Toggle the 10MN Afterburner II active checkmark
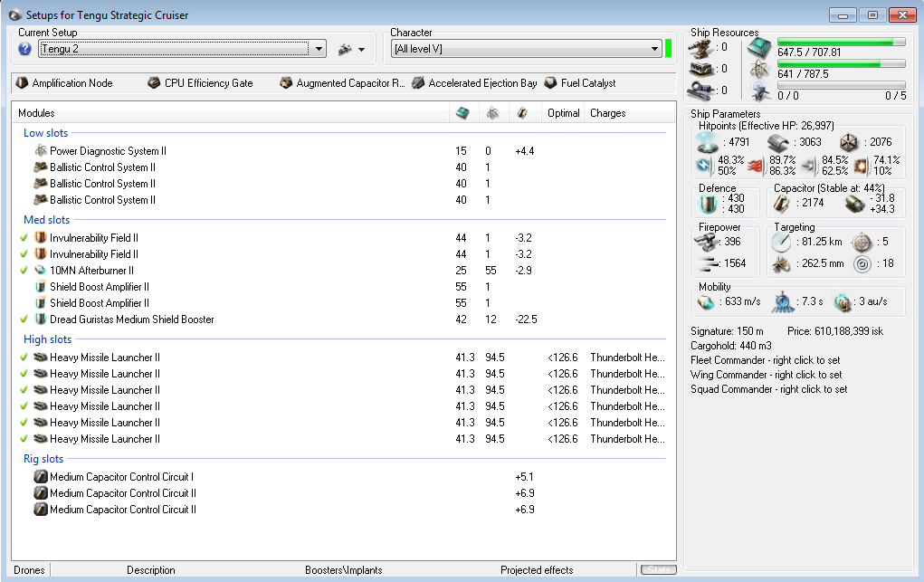 point(24,271)
